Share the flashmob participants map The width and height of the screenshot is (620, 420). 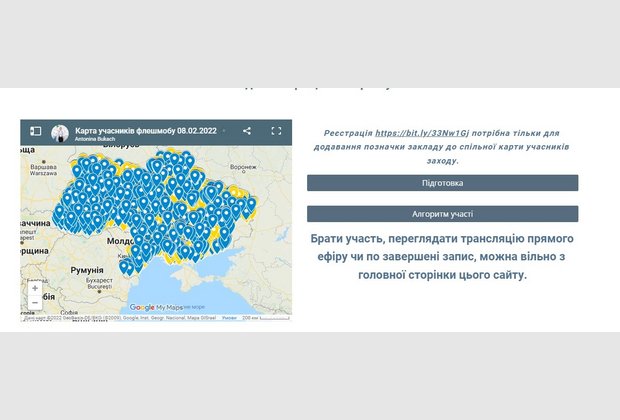[x=247, y=131]
